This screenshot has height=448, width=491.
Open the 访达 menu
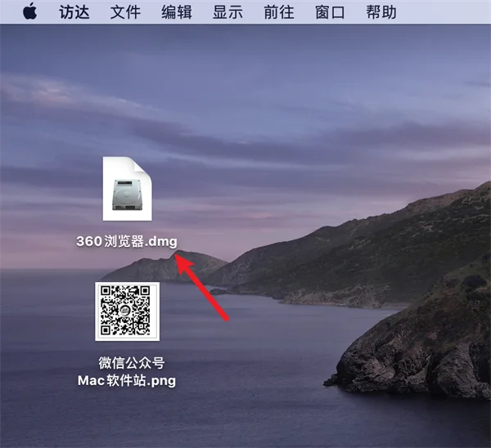click(x=74, y=12)
